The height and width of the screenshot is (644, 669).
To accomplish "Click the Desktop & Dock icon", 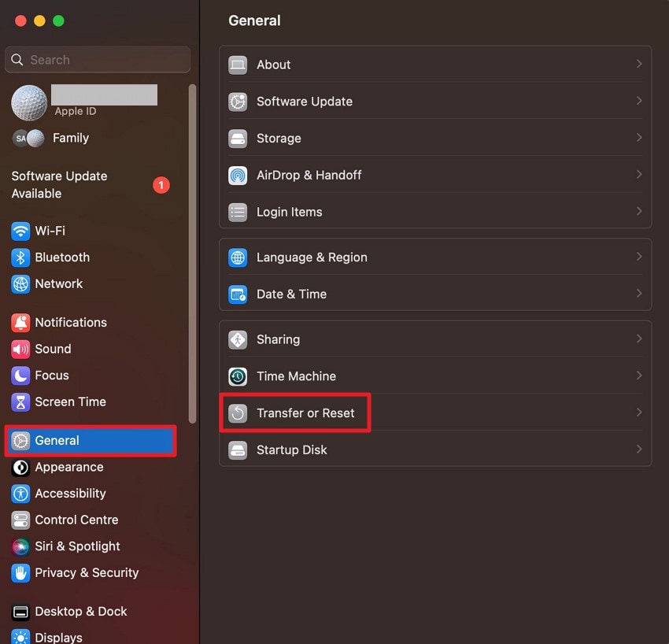I will pyautogui.click(x=20, y=612).
